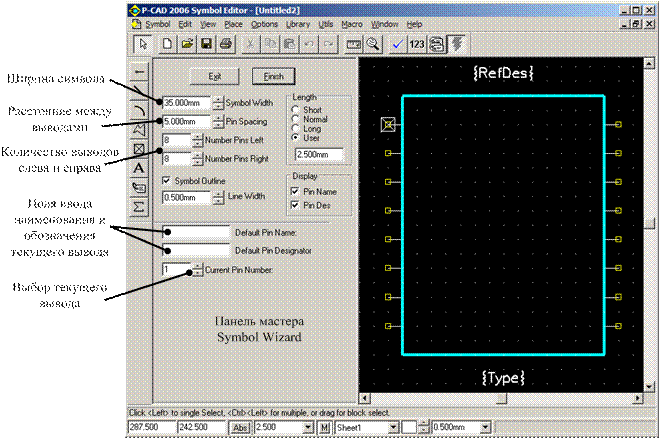Viewport: 661px width, 440px height.
Task: Save with the floppy disk icon
Action: [207, 44]
